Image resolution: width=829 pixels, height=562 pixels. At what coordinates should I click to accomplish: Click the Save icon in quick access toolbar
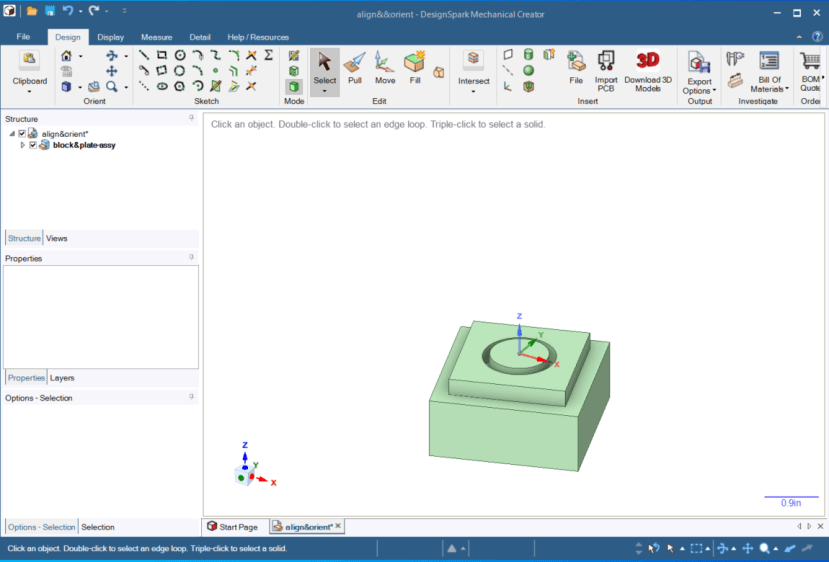(x=49, y=11)
